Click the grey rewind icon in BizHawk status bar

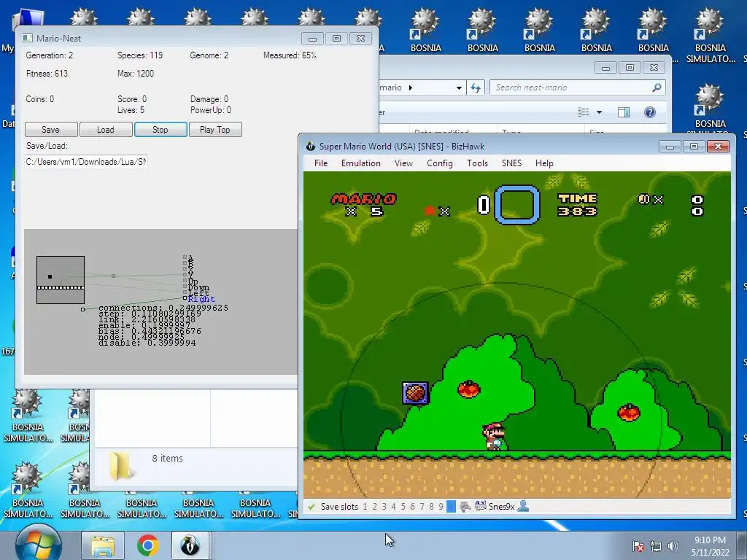pyautogui.click(x=465, y=507)
